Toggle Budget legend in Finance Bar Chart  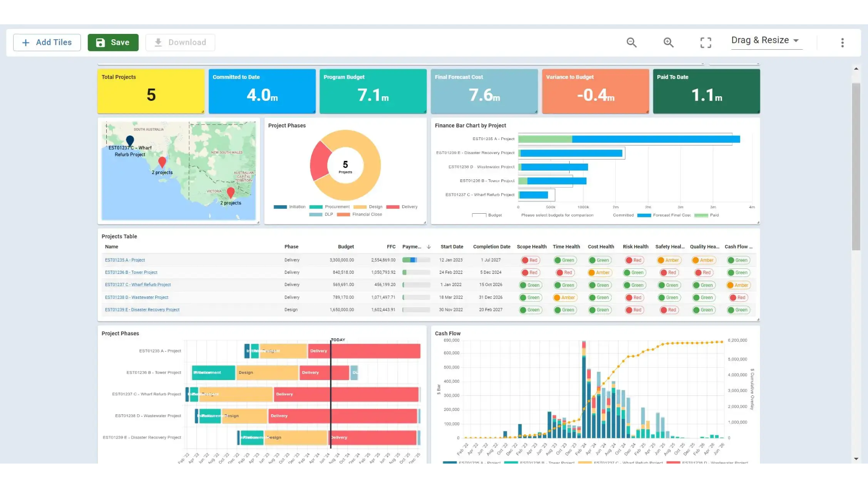(487, 215)
